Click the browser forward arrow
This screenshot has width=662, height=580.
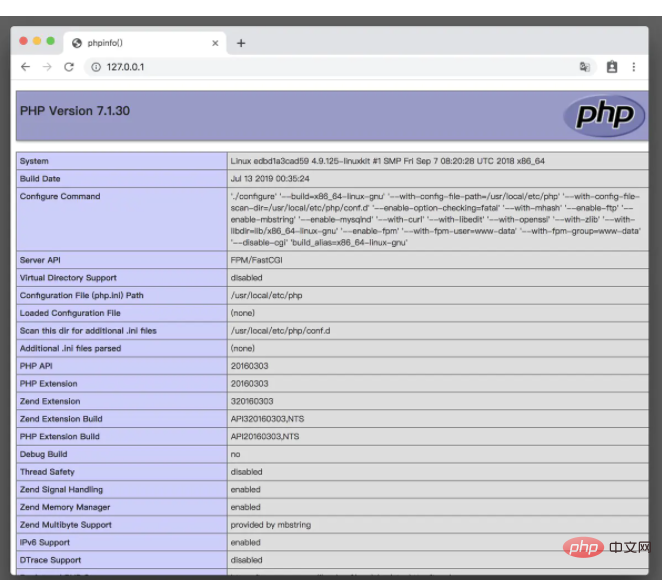click(47, 67)
